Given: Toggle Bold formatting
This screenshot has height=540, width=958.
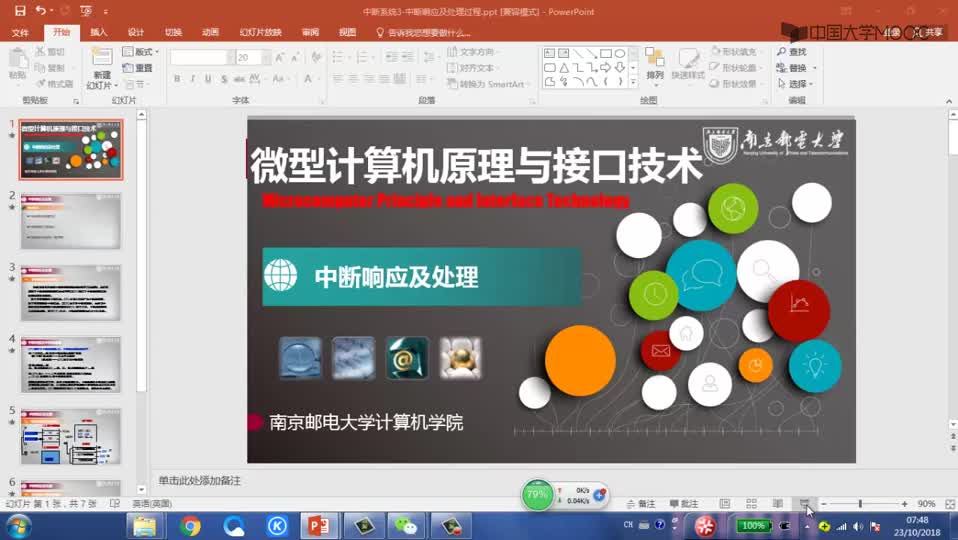Looking at the screenshot, I should (x=177, y=79).
